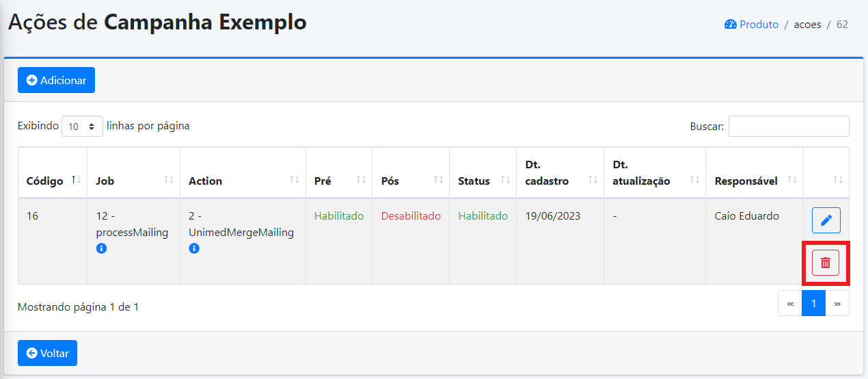Open the Produto breadcrumb link
Viewport: 868px width, 379px height.
pos(759,25)
